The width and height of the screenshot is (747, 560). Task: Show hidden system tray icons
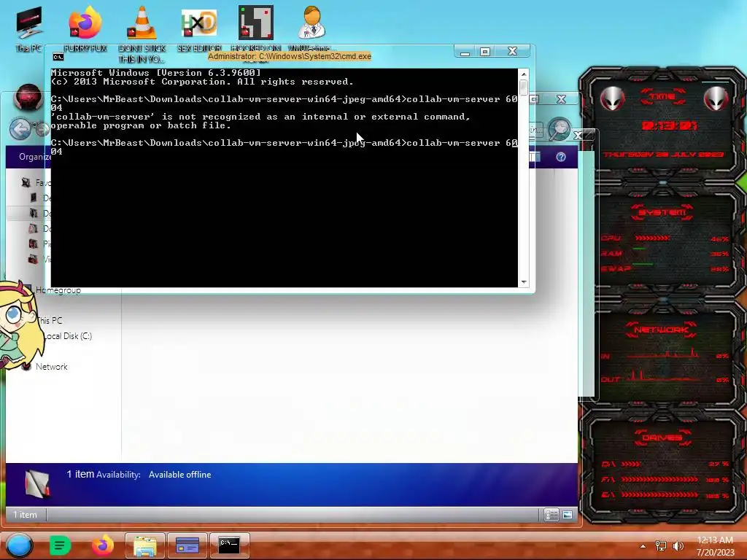pos(643,546)
